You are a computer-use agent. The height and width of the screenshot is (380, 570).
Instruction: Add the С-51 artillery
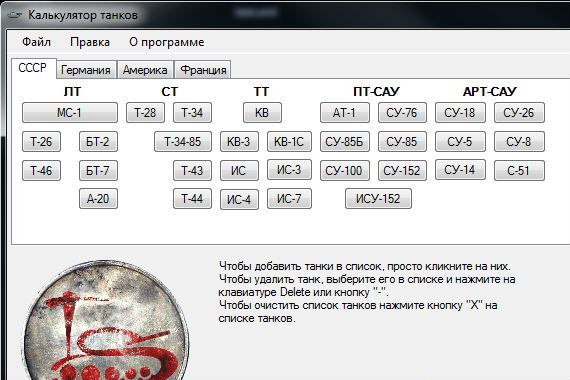[519, 171]
